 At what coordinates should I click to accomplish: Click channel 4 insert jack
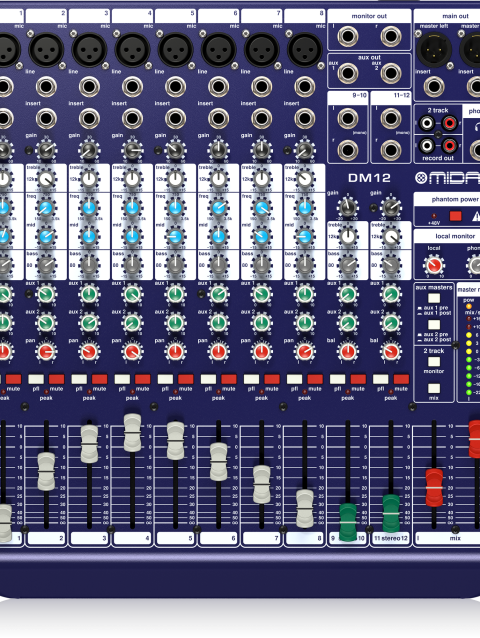tap(132, 118)
